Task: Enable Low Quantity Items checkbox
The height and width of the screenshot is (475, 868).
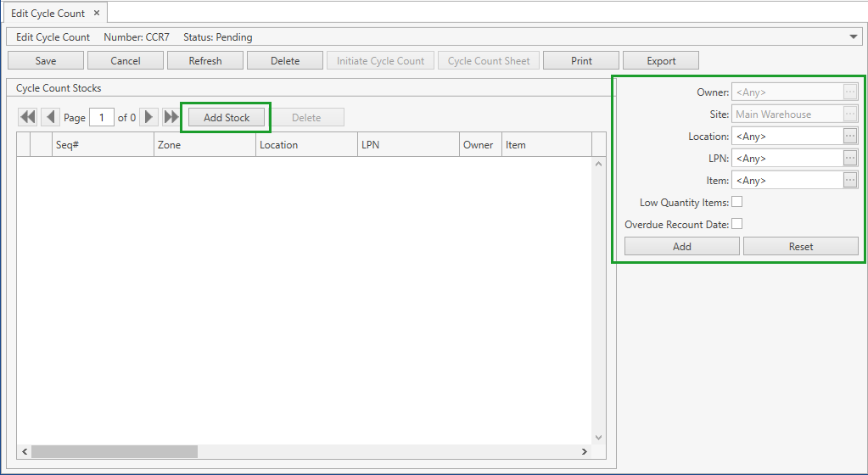Action: [x=737, y=202]
